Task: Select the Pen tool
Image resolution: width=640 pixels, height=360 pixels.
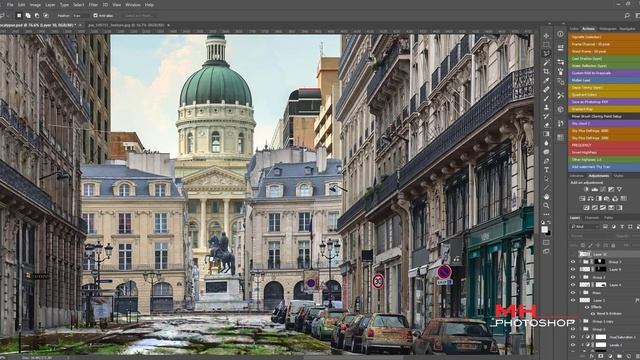Action: pyautogui.click(x=546, y=161)
